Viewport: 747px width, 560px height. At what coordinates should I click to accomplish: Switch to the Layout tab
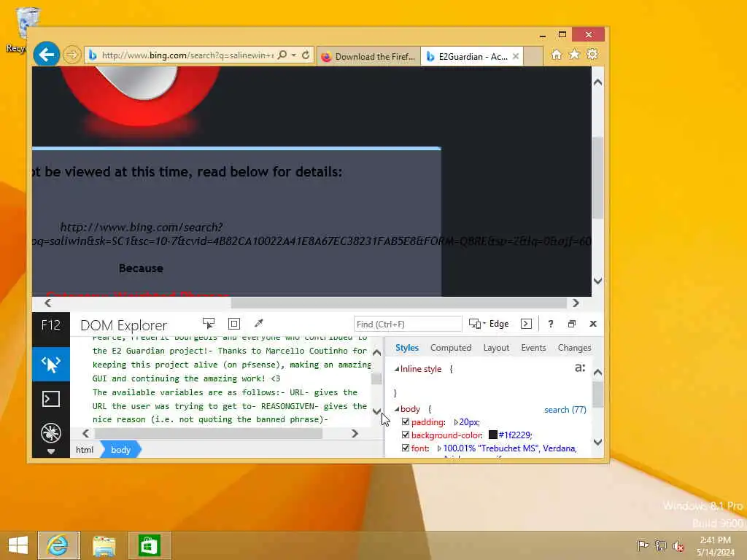click(x=496, y=348)
